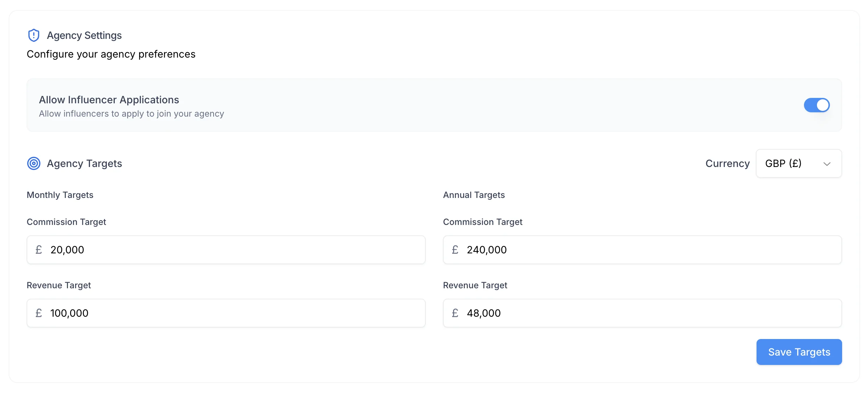Click the £ symbol in annual Revenue Target
Viewport: 868px width, 393px height.
tap(456, 313)
